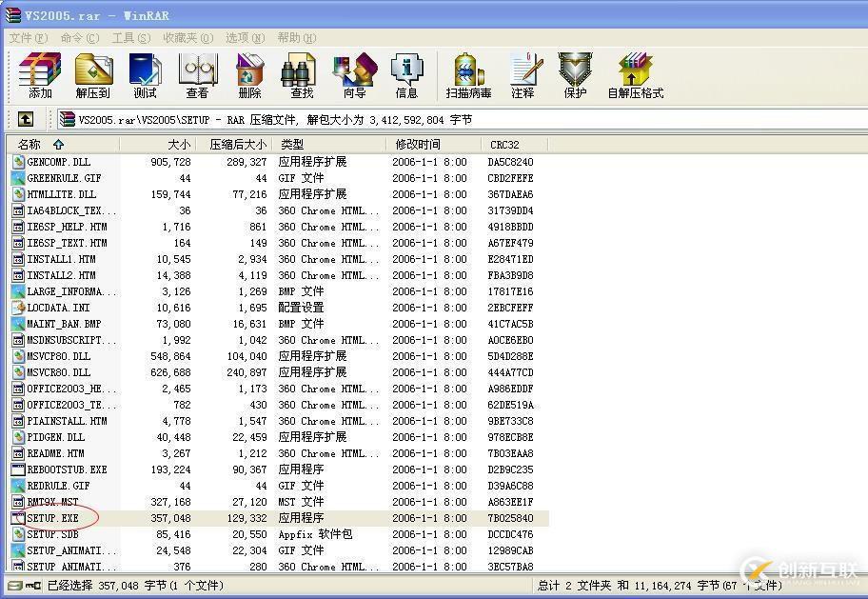Viewport: 868px width, 599px height.
Task: Select the PIAINSTALL.HTM file
Action: pyautogui.click(x=67, y=421)
